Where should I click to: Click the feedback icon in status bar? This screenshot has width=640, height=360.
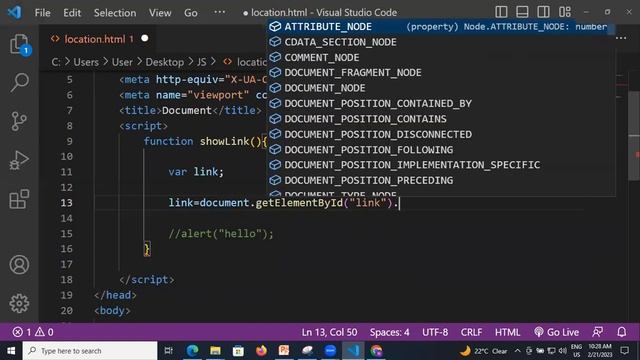pyautogui.click(x=598, y=332)
